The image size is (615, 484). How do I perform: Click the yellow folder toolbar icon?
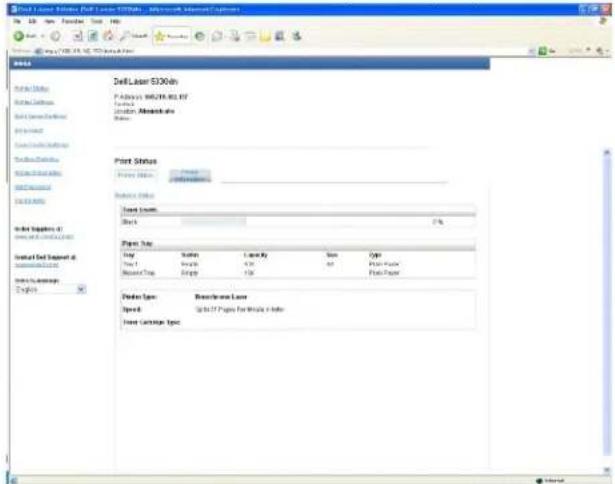(265, 36)
